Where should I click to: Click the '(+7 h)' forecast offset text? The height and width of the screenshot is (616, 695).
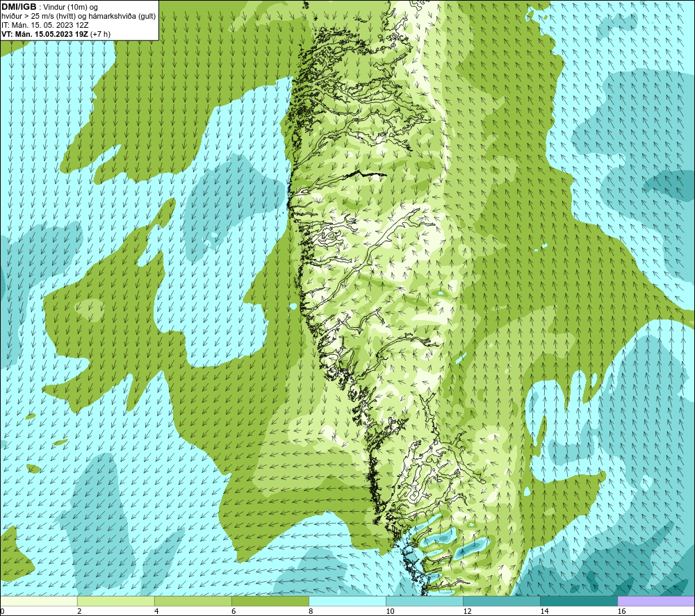[x=100, y=34]
